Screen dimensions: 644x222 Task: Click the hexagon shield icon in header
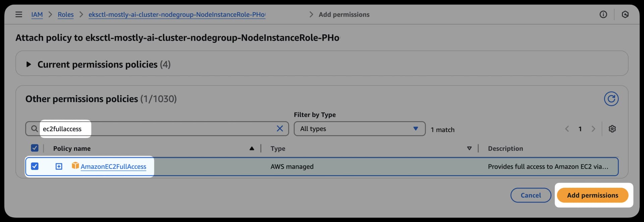coord(625,14)
